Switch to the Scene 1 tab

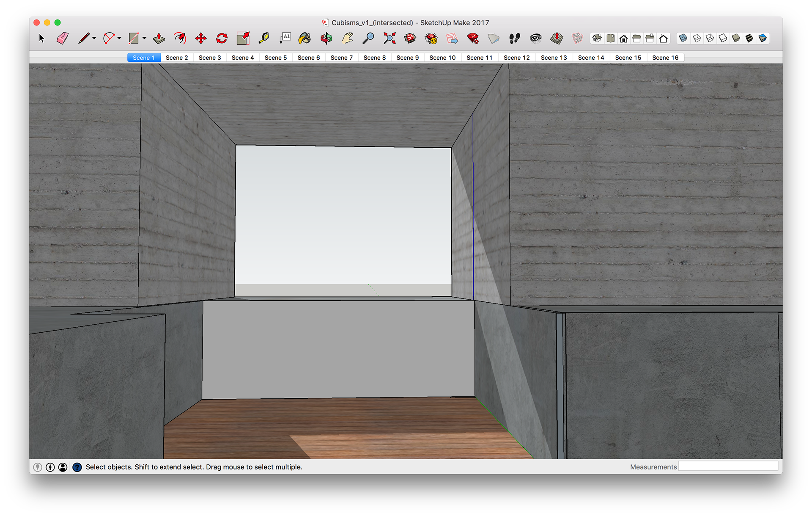144,58
